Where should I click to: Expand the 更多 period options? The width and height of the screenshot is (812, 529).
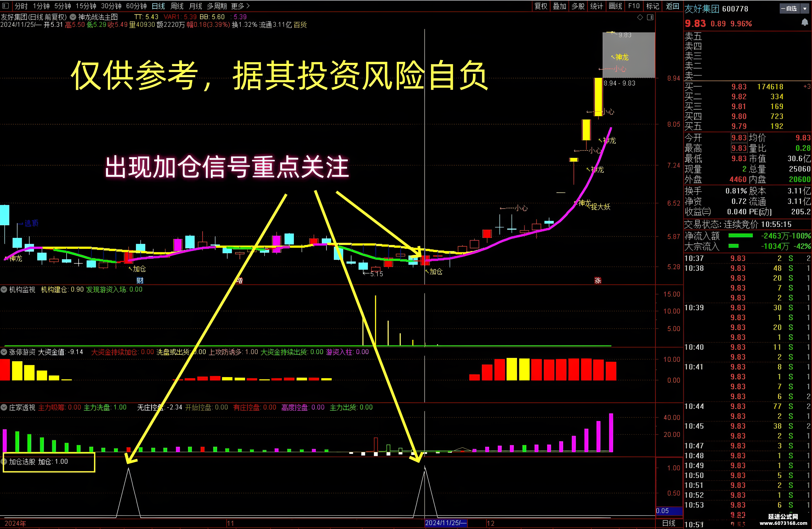point(240,6)
